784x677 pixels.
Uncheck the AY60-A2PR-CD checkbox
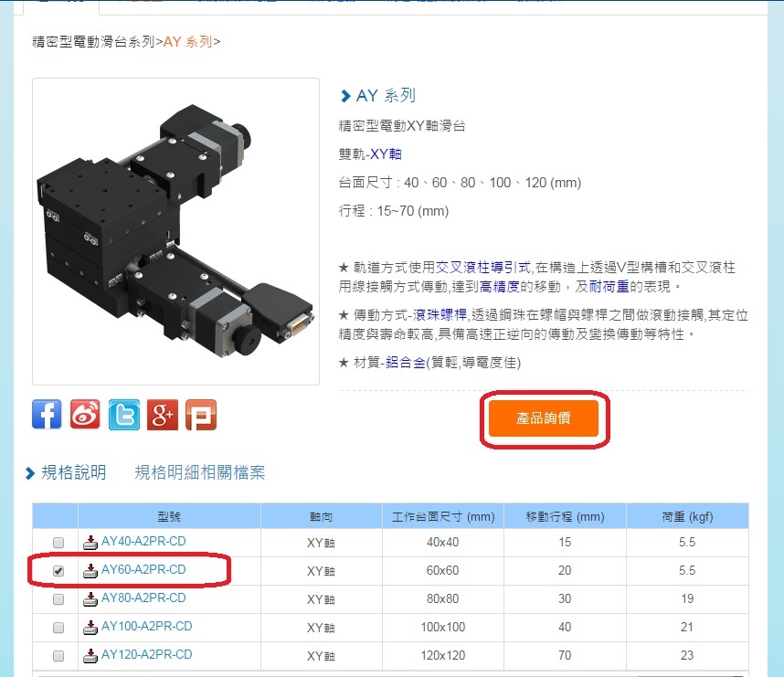tap(58, 571)
